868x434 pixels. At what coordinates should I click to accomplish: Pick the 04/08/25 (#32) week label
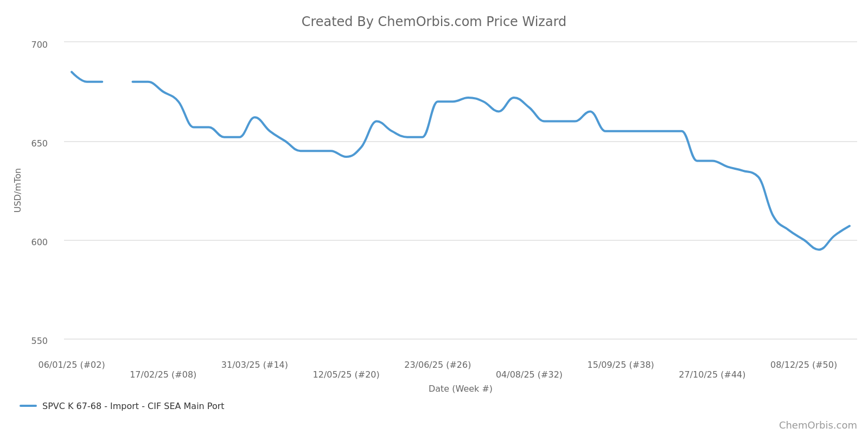click(529, 375)
